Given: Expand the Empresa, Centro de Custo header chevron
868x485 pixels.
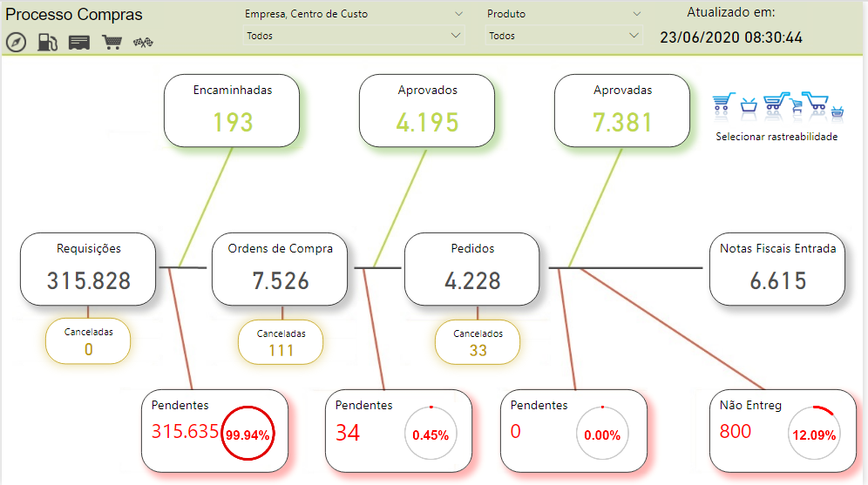Looking at the screenshot, I should pyautogui.click(x=458, y=14).
